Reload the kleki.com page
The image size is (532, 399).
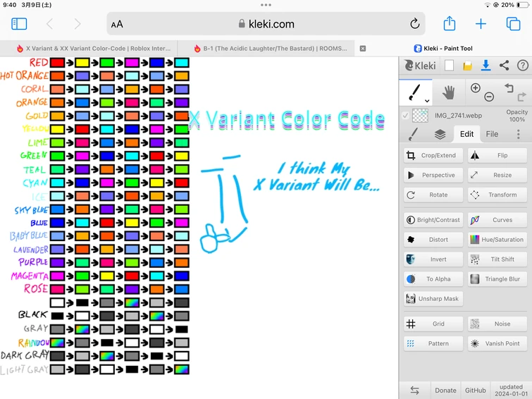(414, 24)
